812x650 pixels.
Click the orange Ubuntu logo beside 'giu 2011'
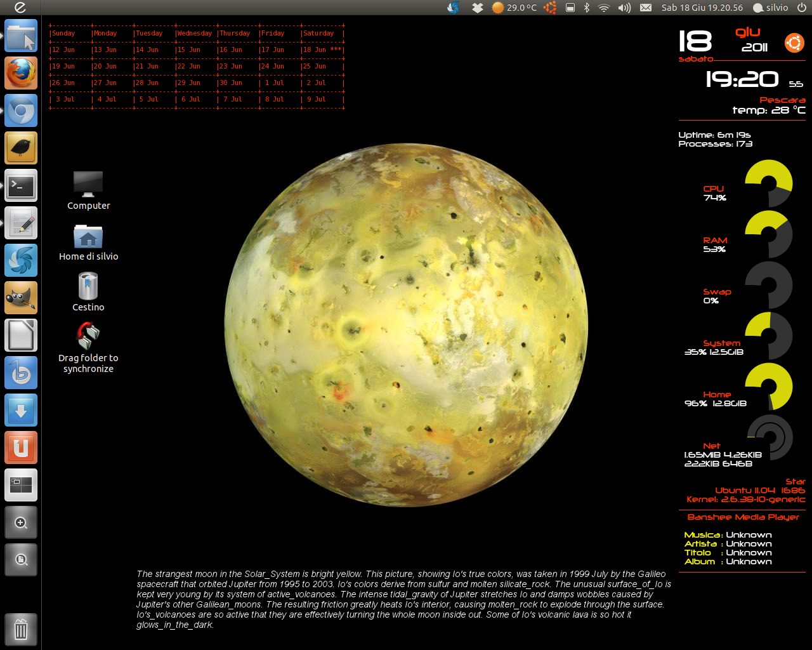pos(794,43)
